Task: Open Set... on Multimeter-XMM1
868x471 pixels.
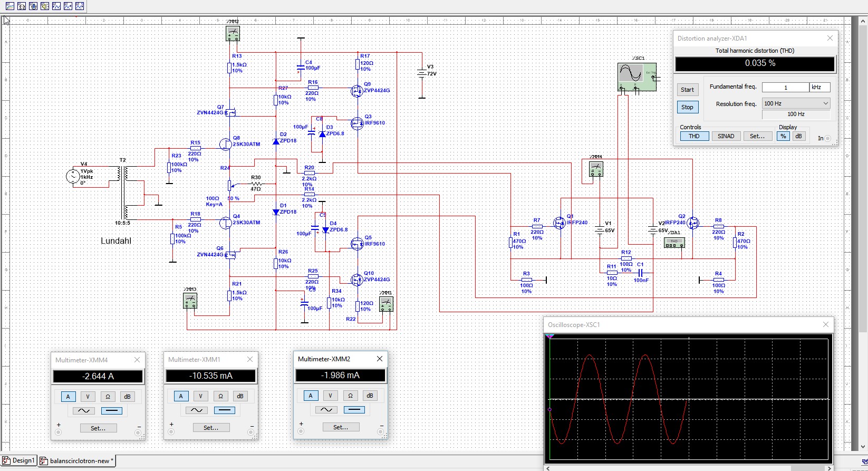Action: click(x=211, y=428)
